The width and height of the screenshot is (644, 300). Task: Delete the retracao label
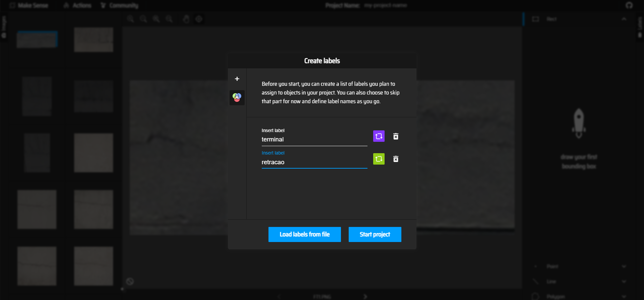396,159
